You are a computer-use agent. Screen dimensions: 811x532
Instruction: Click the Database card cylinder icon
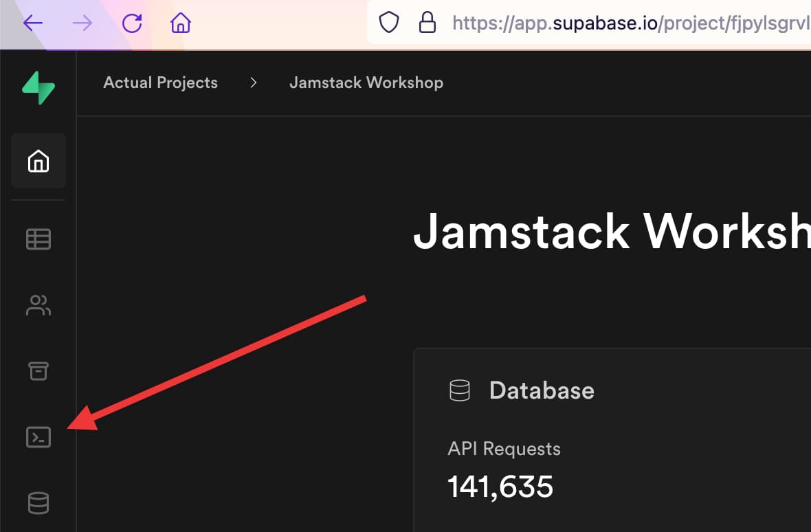(459, 390)
